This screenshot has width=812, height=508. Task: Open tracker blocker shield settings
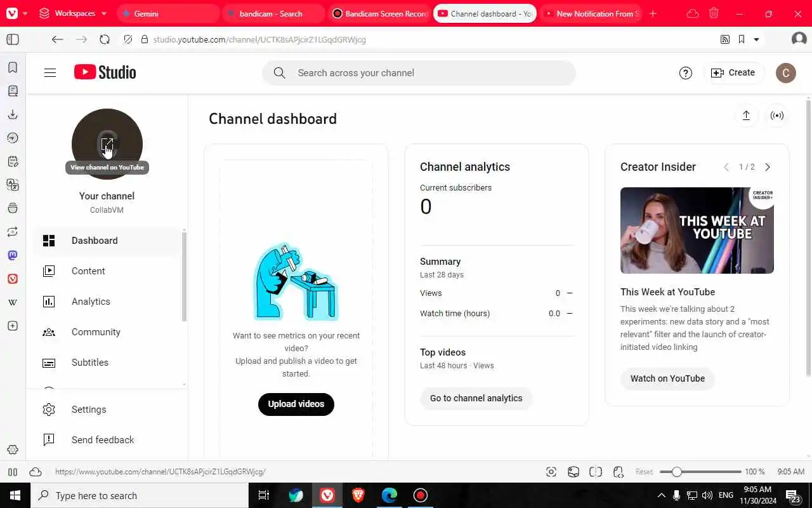[128, 39]
